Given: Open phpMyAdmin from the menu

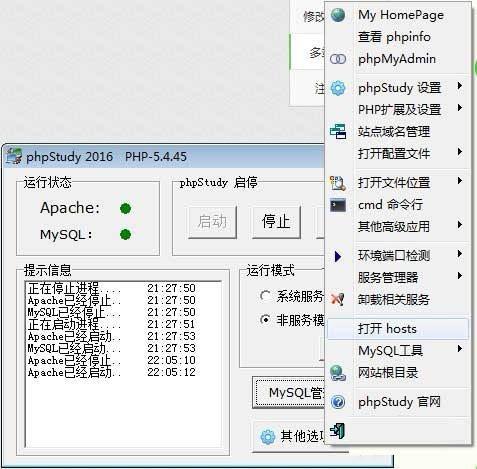Looking at the screenshot, I should [x=398, y=59].
